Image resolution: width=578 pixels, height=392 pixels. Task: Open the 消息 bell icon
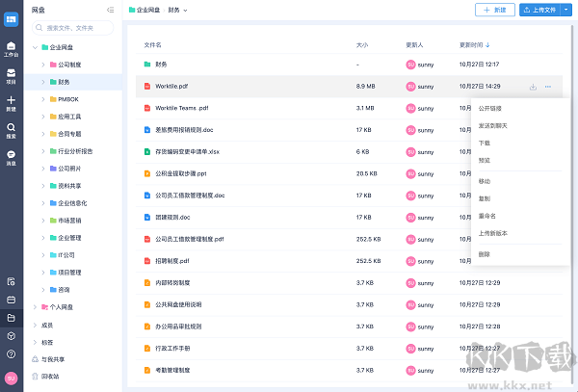11,157
